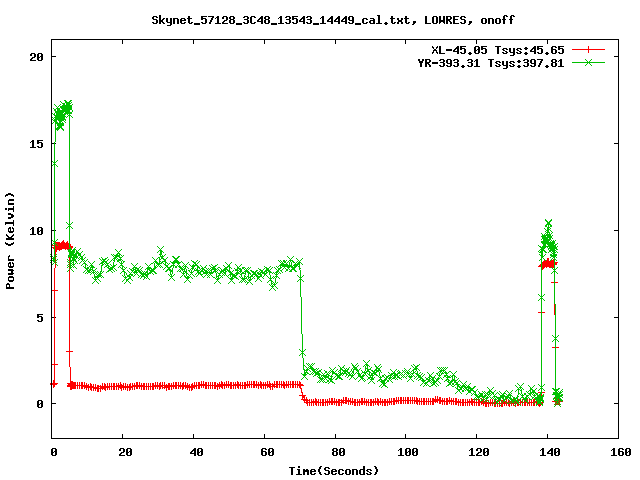Select the legend entry YR-393.31 Tsys:397.81
Image resolution: width=640 pixels, height=480 pixels.
[491, 63]
